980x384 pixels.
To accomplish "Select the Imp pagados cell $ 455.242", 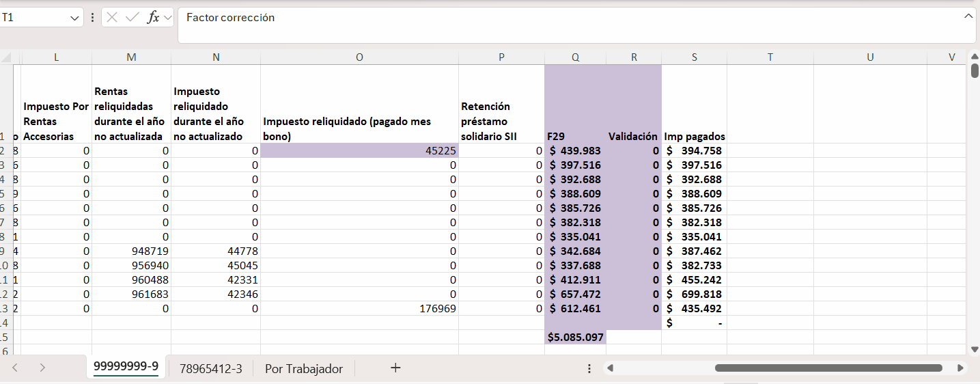I will [x=694, y=279].
